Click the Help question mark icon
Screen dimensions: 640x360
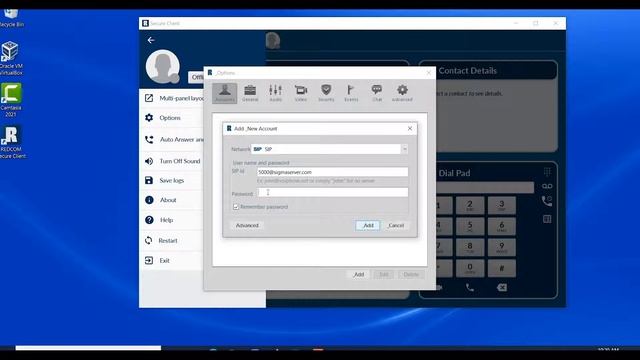pos(149,220)
